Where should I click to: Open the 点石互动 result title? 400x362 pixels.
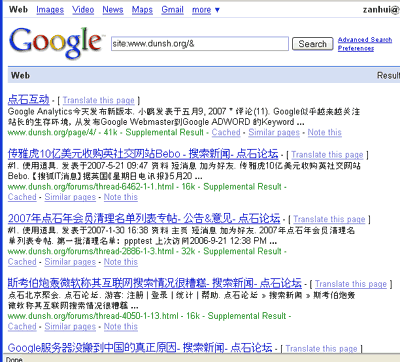coord(28,99)
